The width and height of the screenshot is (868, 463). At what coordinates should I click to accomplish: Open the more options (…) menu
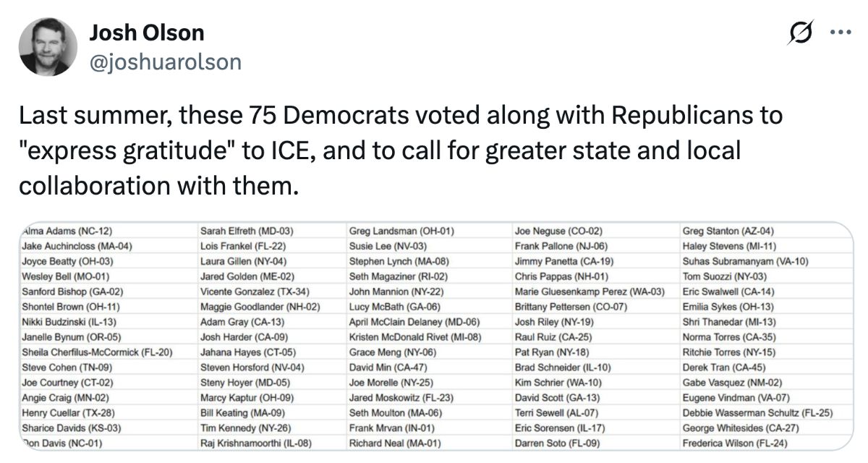pyautogui.click(x=841, y=32)
